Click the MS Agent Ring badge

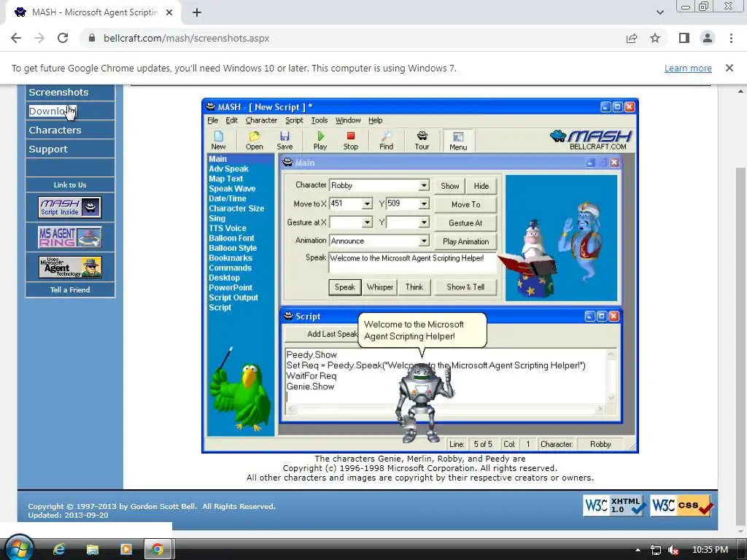70,237
